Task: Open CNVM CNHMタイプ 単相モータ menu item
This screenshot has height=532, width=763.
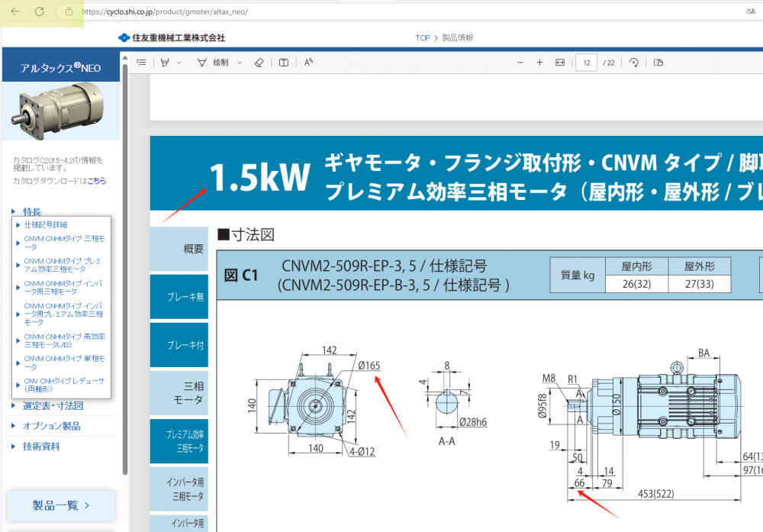Action: (64, 363)
